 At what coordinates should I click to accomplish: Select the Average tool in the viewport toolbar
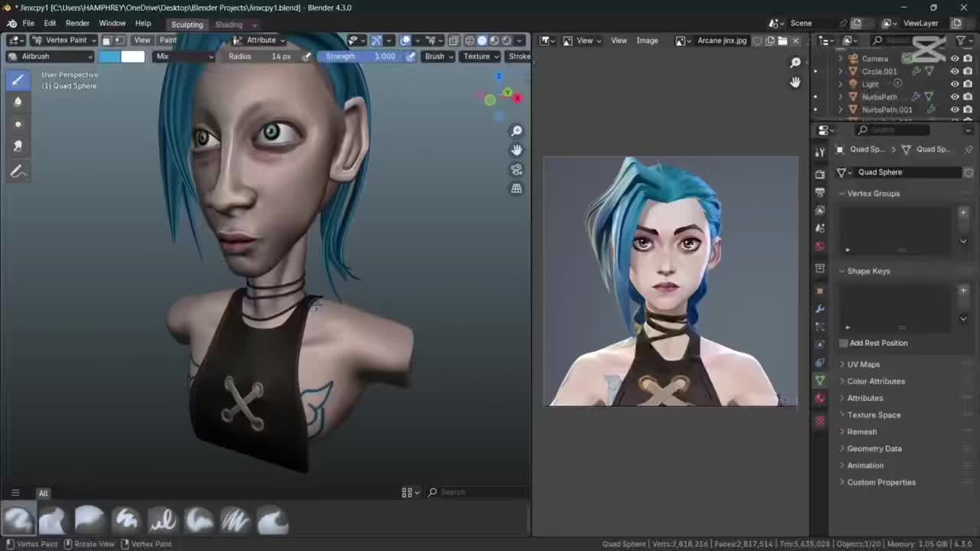pos(18,124)
